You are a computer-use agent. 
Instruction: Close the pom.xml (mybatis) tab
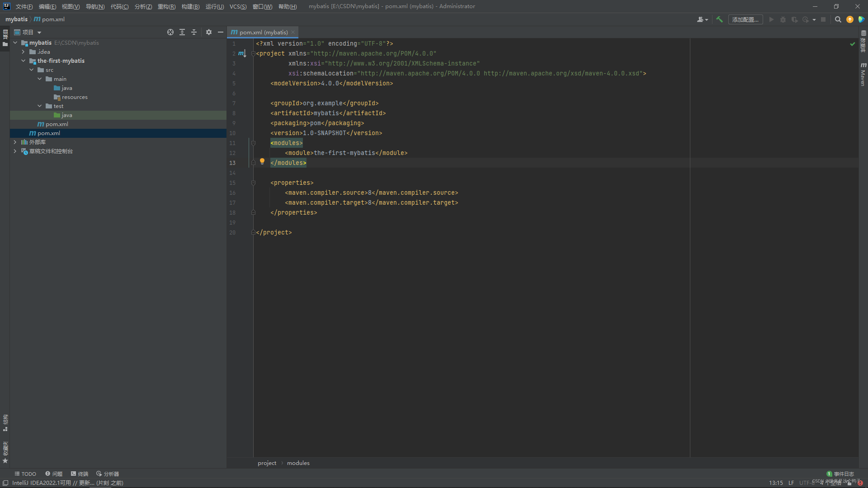click(x=293, y=32)
